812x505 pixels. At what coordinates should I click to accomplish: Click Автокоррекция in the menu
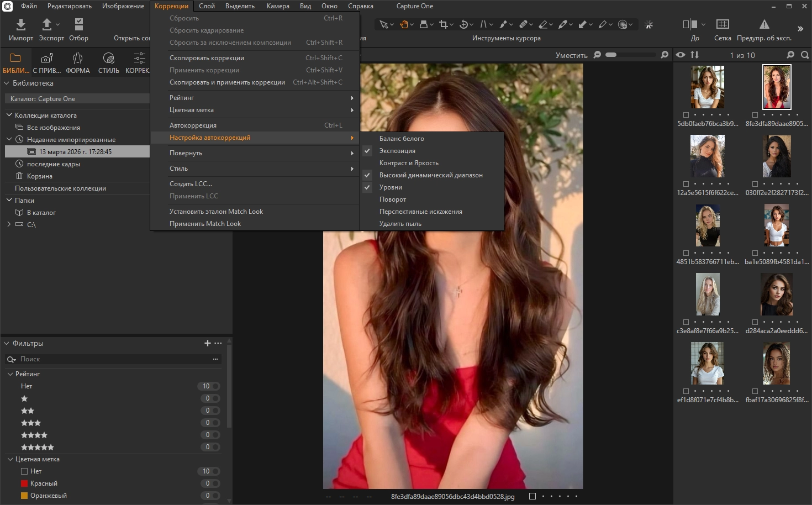tap(193, 125)
